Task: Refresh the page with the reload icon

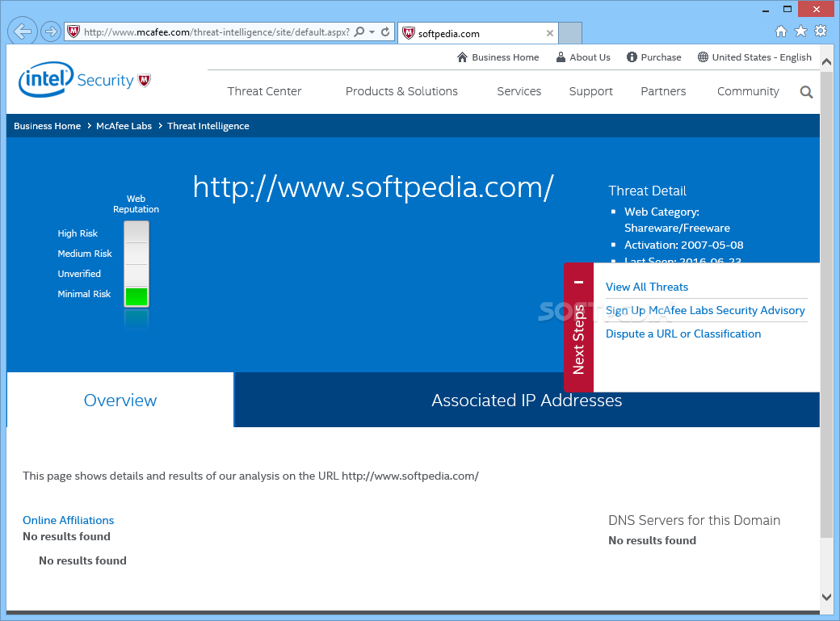Action: [x=385, y=31]
